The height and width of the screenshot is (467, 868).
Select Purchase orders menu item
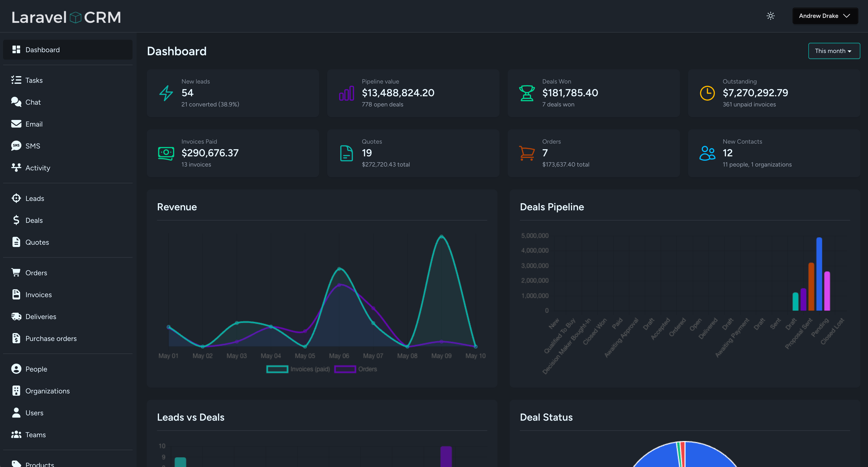[68, 338]
